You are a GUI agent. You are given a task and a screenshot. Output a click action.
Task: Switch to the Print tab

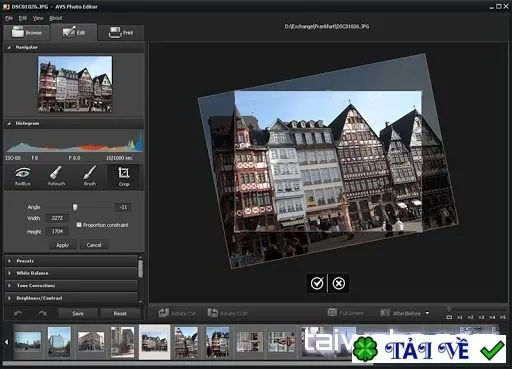point(121,33)
